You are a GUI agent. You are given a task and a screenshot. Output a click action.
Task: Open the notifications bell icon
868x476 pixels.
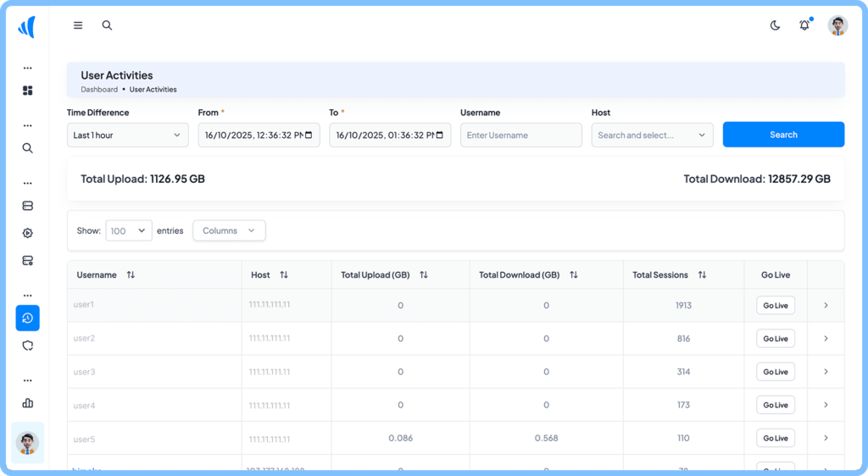pos(804,25)
